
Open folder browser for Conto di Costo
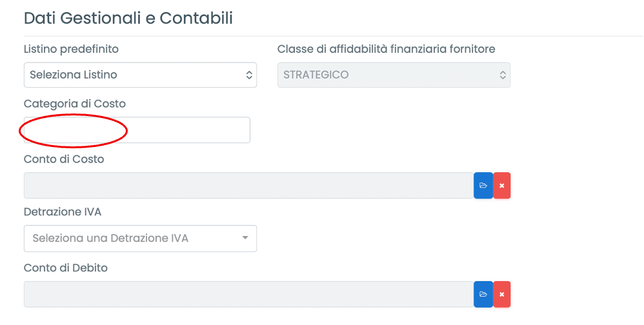tap(483, 186)
